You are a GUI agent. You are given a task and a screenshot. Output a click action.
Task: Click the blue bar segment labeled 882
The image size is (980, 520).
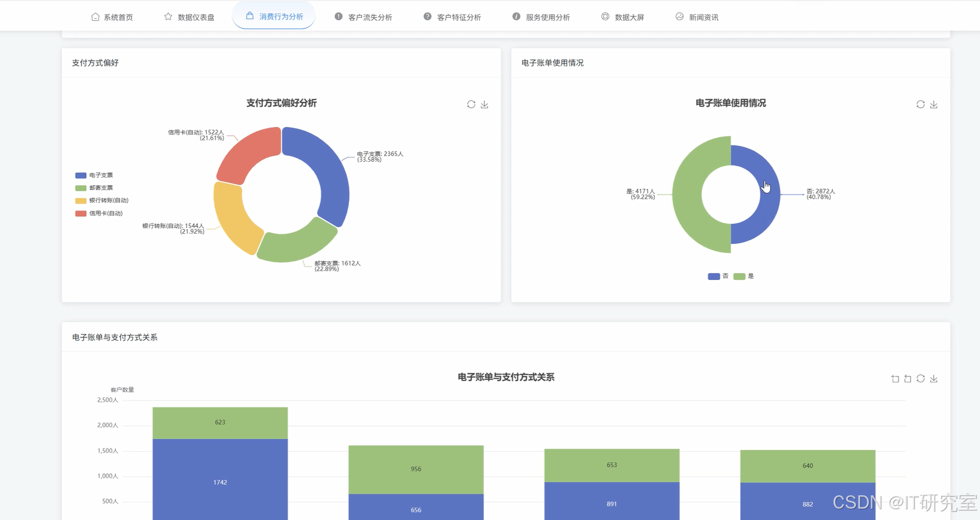(x=808, y=502)
